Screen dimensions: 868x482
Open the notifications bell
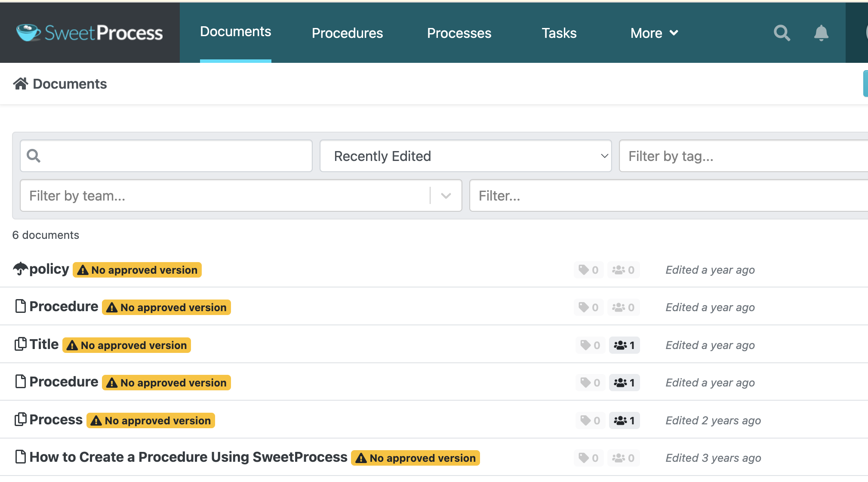tap(821, 33)
